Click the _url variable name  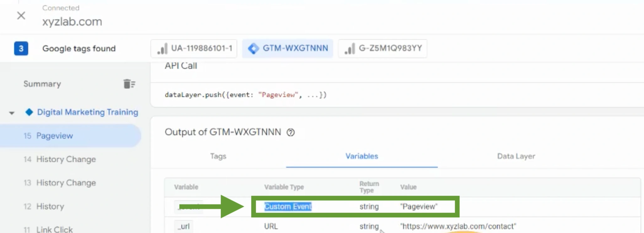(184, 226)
